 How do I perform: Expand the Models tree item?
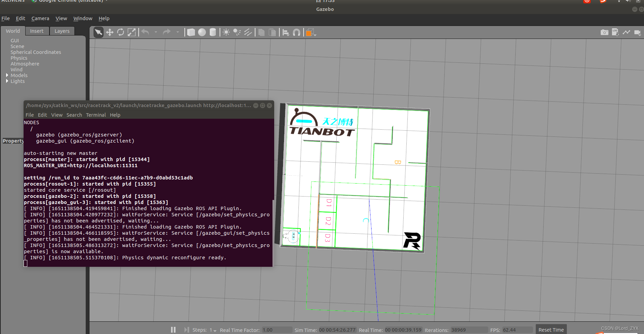7,75
